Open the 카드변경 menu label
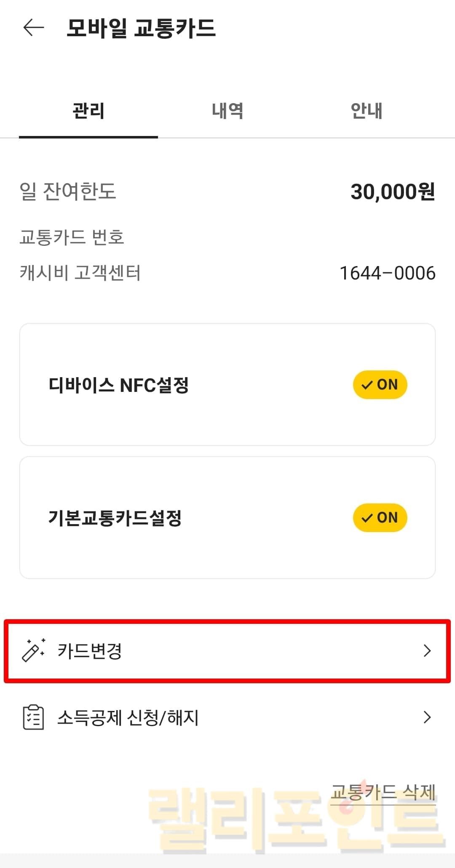Image resolution: width=455 pixels, height=868 pixels. pos(90,651)
